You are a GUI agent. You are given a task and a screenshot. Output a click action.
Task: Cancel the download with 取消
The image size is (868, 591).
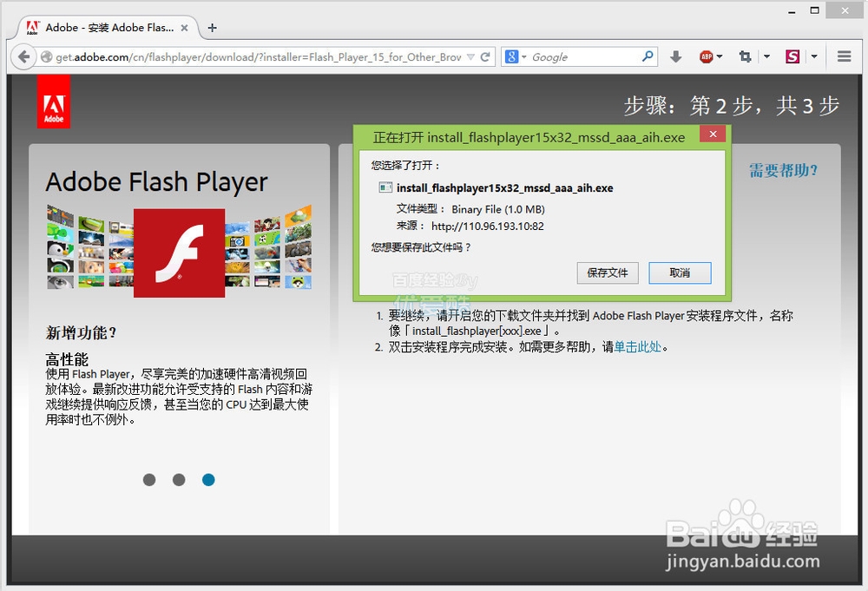pyautogui.click(x=680, y=273)
